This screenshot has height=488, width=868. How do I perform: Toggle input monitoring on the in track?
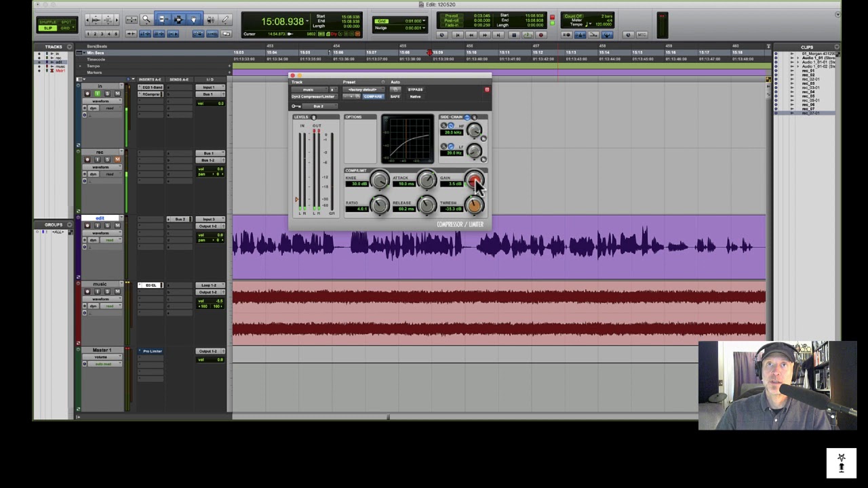[x=97, y=94]
